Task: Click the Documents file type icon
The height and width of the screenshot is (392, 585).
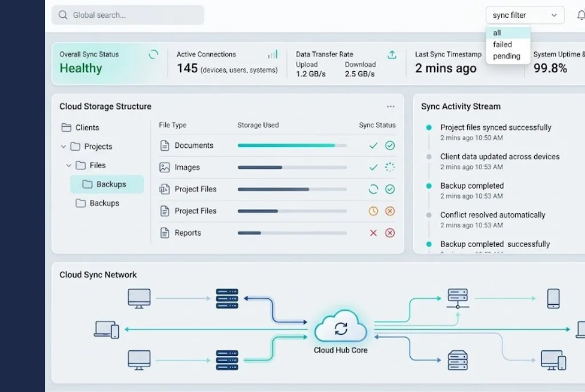Action: tap(165, 146)
